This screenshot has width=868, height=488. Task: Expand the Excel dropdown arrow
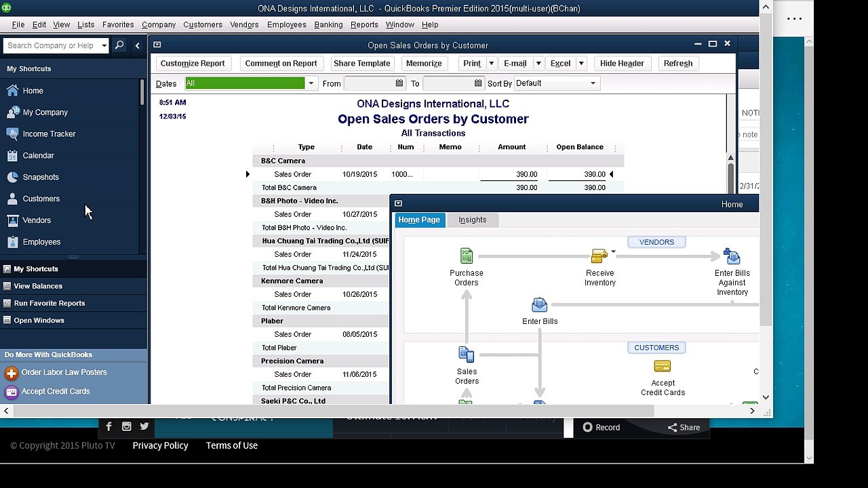(x=581, y=64)
